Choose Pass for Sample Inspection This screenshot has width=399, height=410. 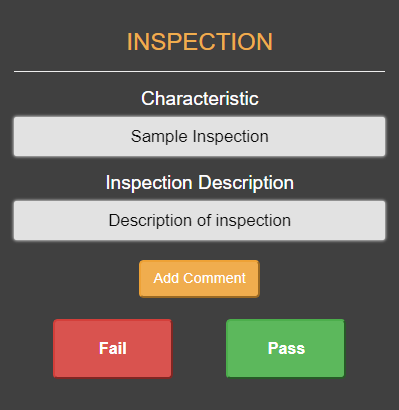(x=286, y=349)
